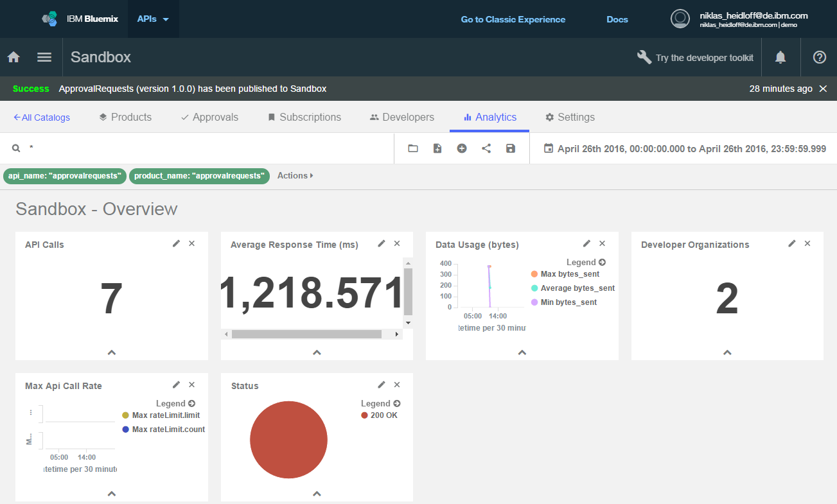Open the Subscriptions tab
837x504 pixels.
click(x=304, y=117)
